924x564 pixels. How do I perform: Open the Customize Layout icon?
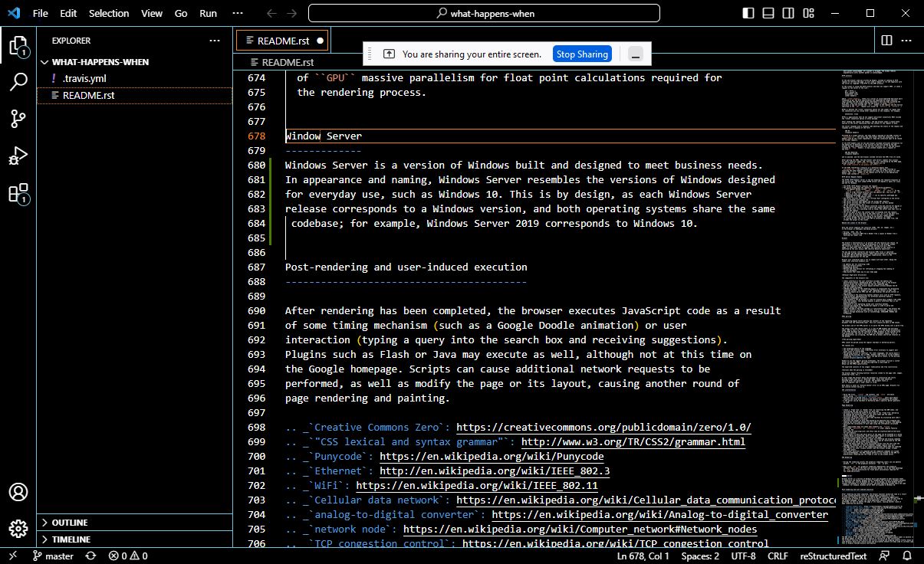809,13
